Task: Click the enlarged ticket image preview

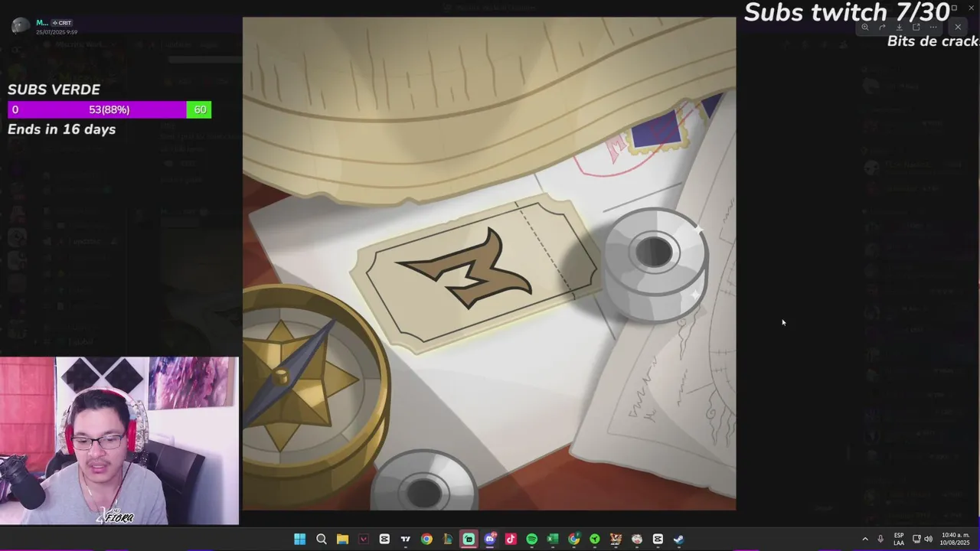Action: pos(489,263)
